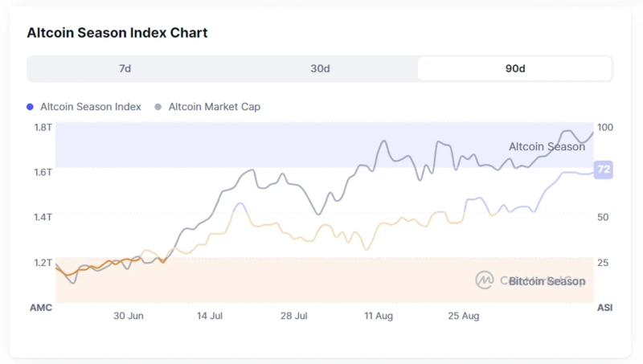Click the 1.8T market cap axis label
643x364 pixels.
click(x=43, y=127)
